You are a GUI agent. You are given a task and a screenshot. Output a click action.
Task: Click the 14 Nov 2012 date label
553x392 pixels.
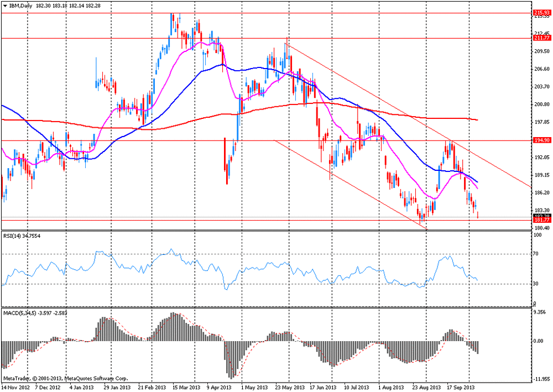pyautogui.click(x=14, y=388)
